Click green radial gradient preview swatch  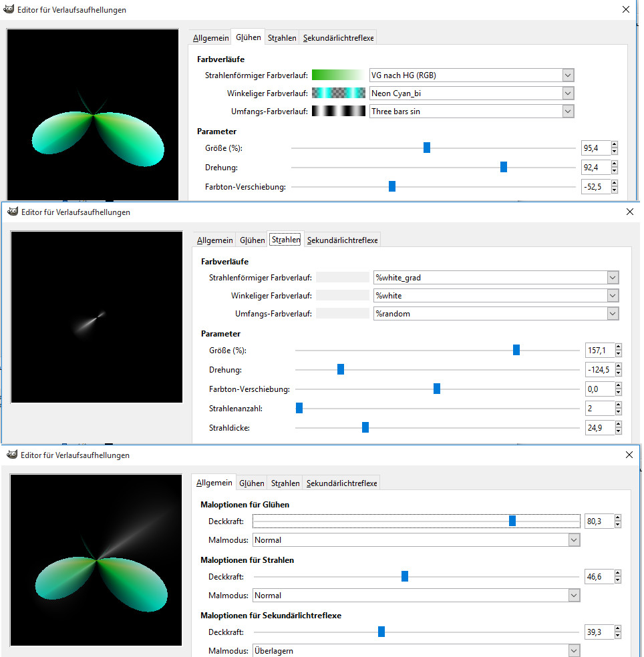point(338,75)
